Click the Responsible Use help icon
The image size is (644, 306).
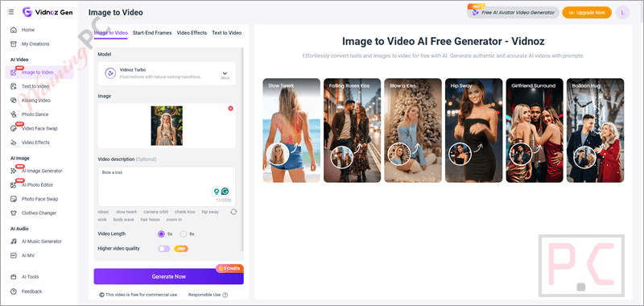[x=225, y=295]
